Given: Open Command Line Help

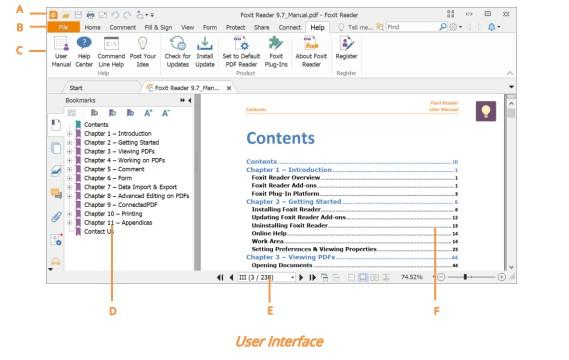Looking at the screenshot, I should (111, 52).
